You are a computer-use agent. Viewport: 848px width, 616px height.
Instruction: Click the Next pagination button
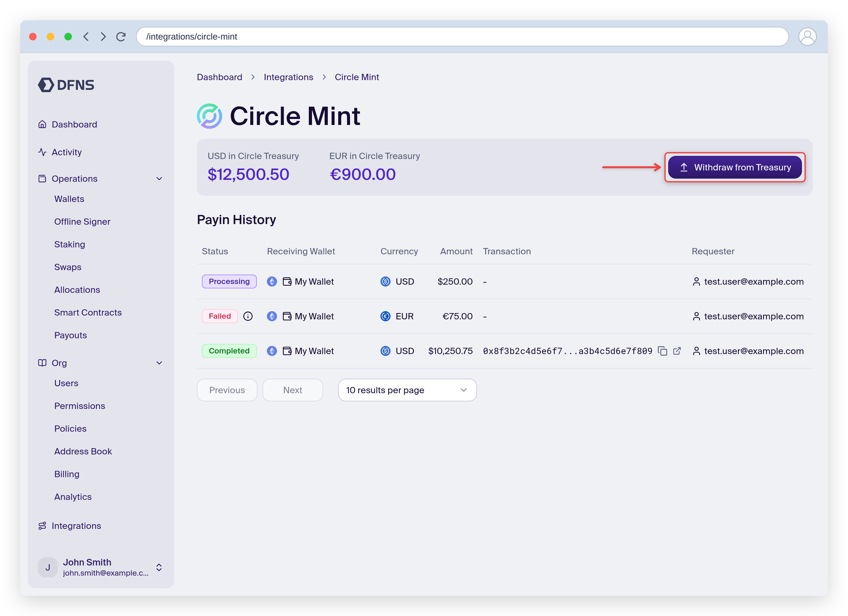pos(292,390)
